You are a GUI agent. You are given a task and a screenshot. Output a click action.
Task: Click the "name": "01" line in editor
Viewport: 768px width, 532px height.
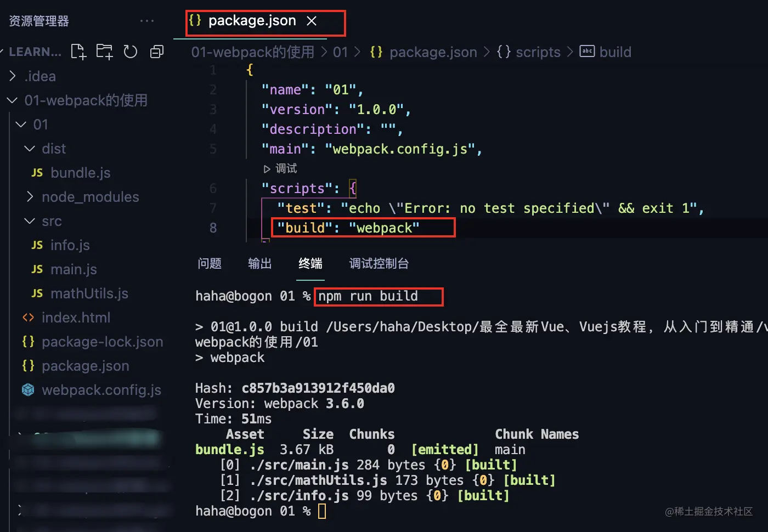tap(312, 89)
